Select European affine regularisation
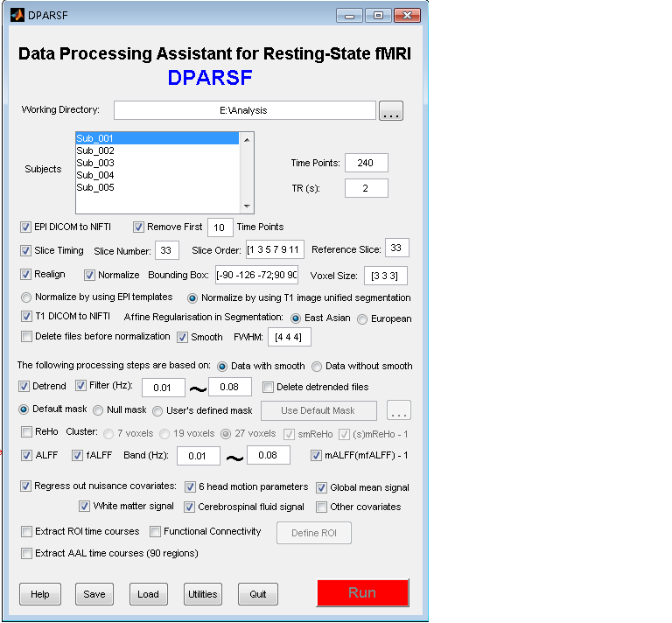672x623 pixels. point(362,319)
